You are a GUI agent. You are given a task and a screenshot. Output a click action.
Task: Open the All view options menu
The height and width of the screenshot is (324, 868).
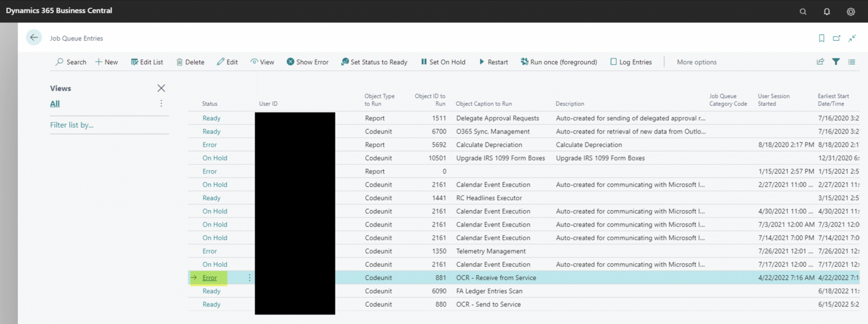click(x=161, y=104)
